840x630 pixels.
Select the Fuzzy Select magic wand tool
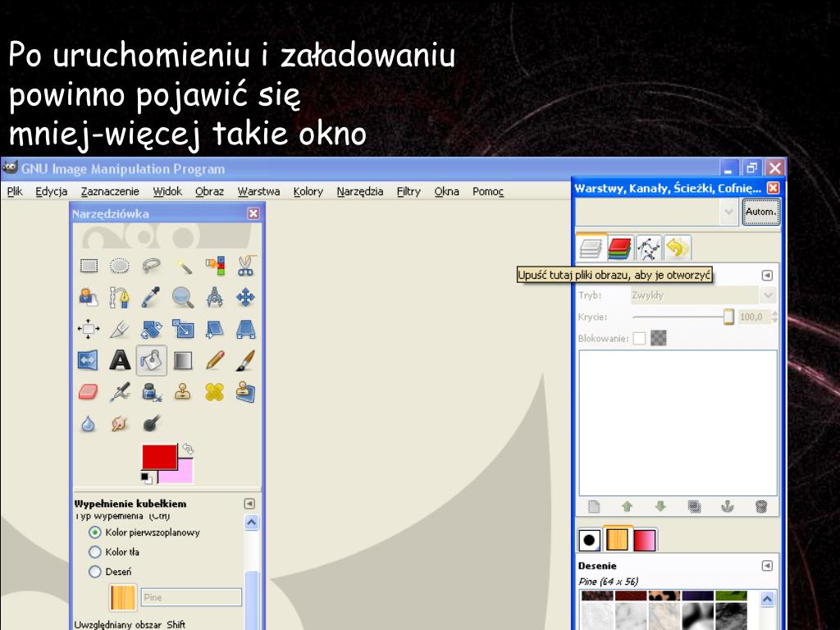click(183, 266)
